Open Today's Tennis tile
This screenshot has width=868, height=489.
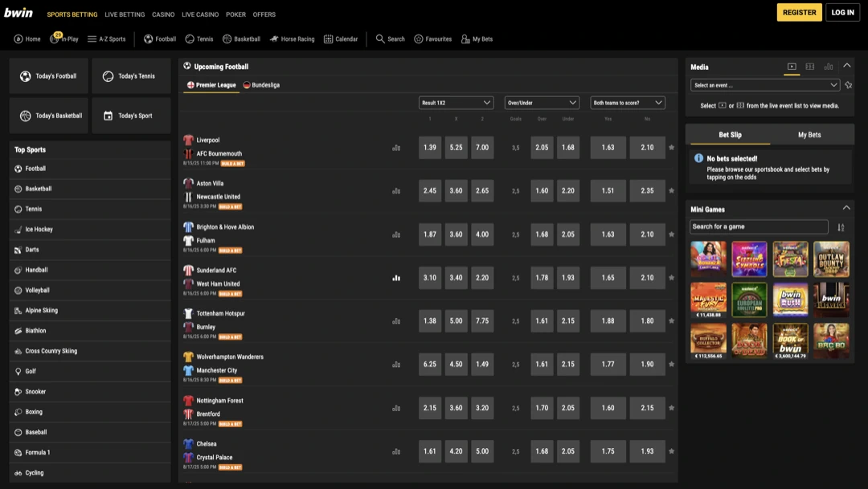(x=131, y=76)
